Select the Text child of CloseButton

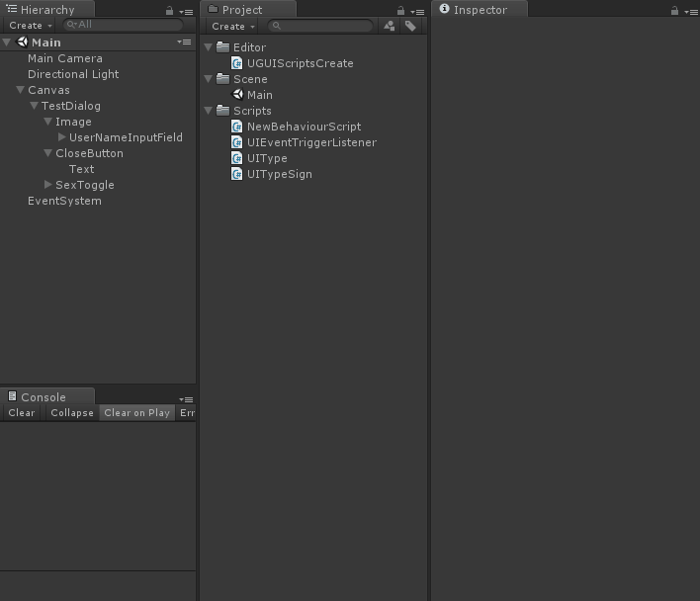pos(82,169)
